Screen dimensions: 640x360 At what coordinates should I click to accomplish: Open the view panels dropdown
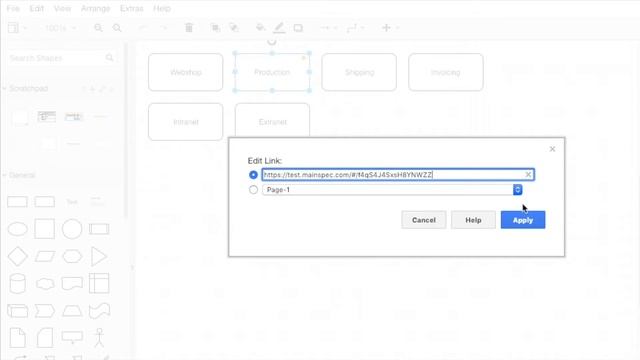17,28
